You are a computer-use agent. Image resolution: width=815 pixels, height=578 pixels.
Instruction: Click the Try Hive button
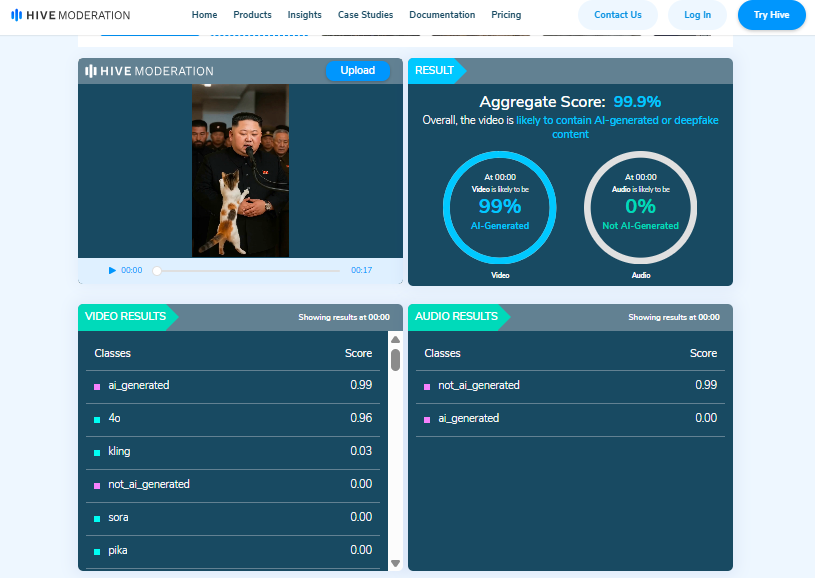tap(771, 15)
